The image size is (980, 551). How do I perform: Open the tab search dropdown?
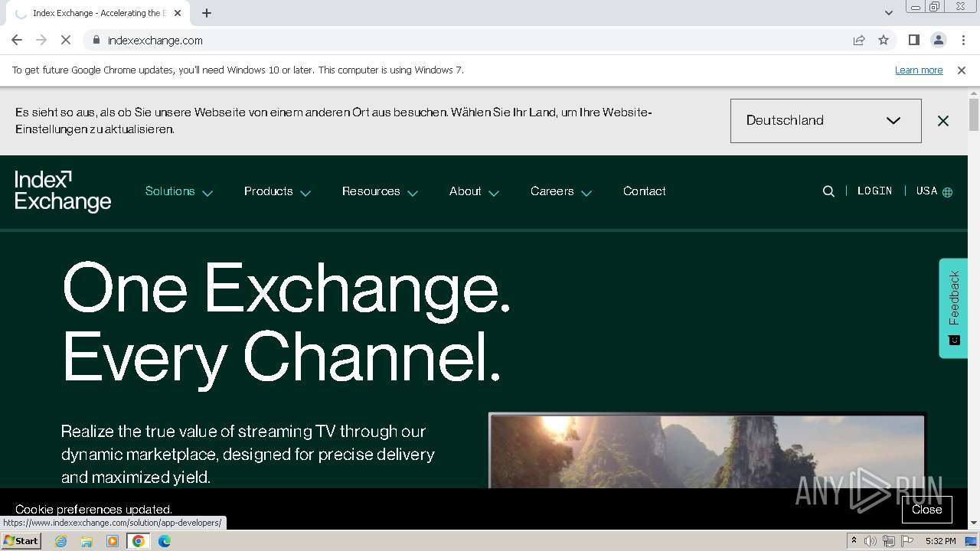coord(888,13)
